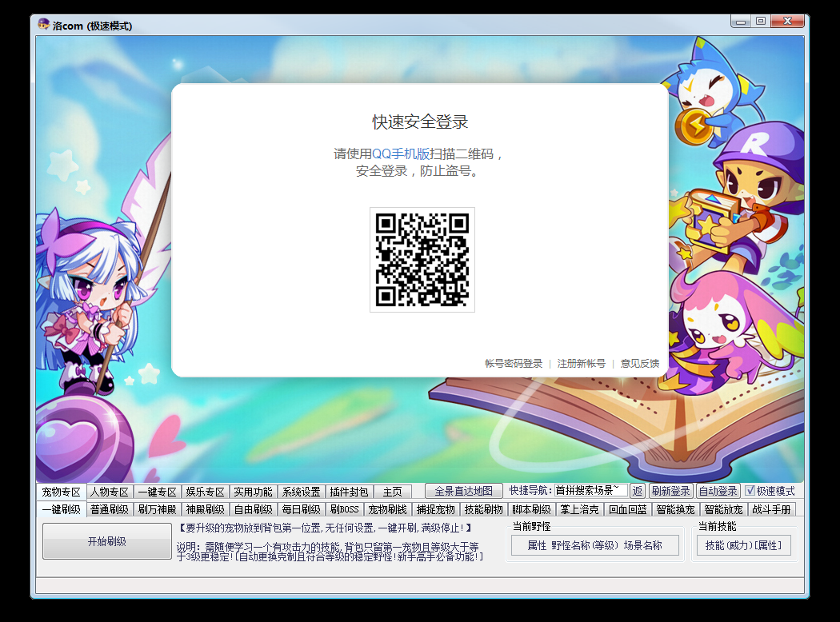The height and width of the screenshot is (622, 840).
Task: Select the 宠物刷钱 sub-tab
Action: tap(387, 509)
